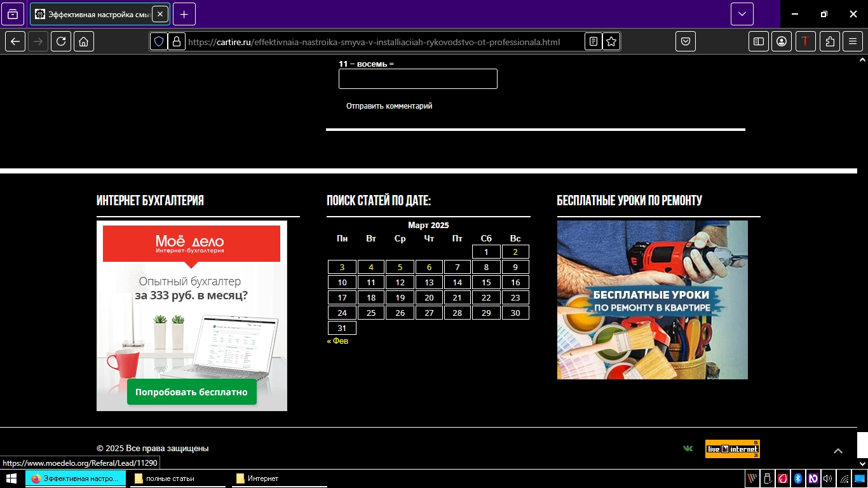Click the purple N tray icon
Viewport: 868px width, 488px height.
point(813,478)
